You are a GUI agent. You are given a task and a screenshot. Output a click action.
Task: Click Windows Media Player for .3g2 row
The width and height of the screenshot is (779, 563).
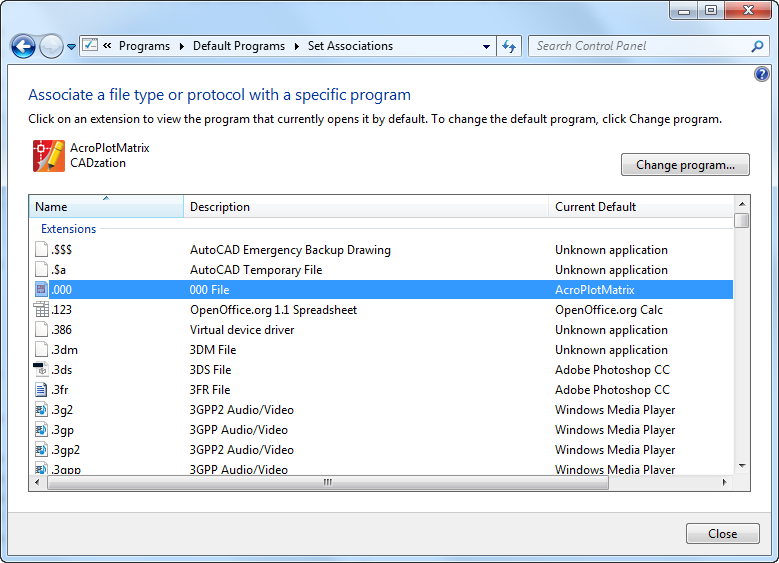click(x=615, y=410)
